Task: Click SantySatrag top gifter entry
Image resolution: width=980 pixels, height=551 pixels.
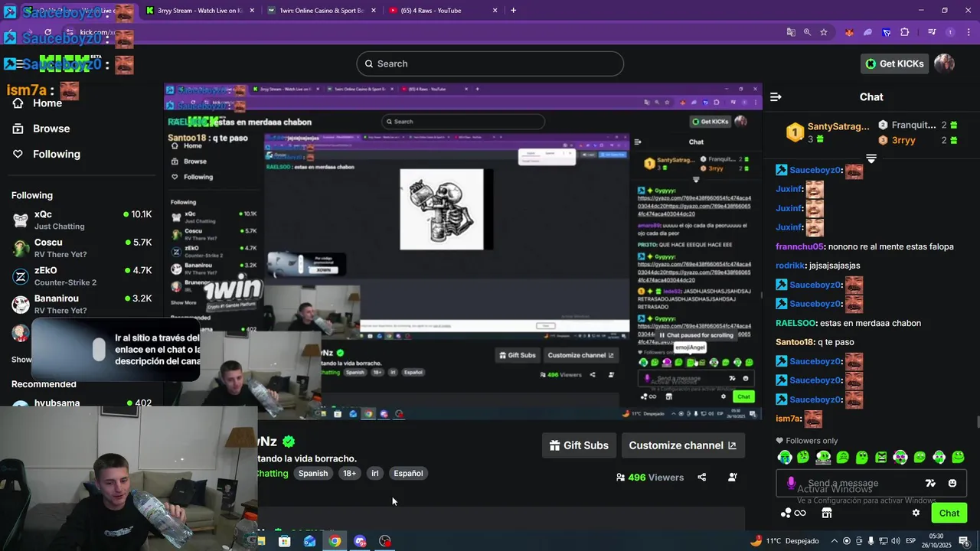Action: click(x=828, y=132)
